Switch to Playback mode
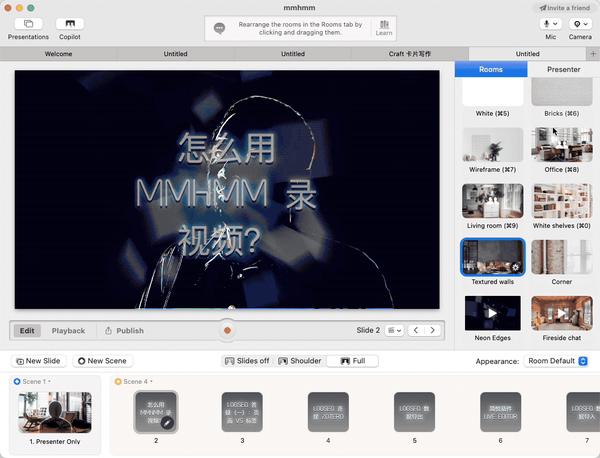Screen dimensions: 600x458 pyautogui.click(x=68, y=331)
